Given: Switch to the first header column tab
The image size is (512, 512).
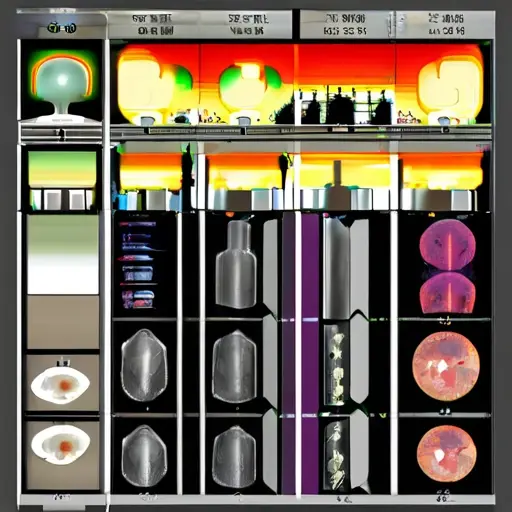Looking at the screenshot, I should coord(153,24).
